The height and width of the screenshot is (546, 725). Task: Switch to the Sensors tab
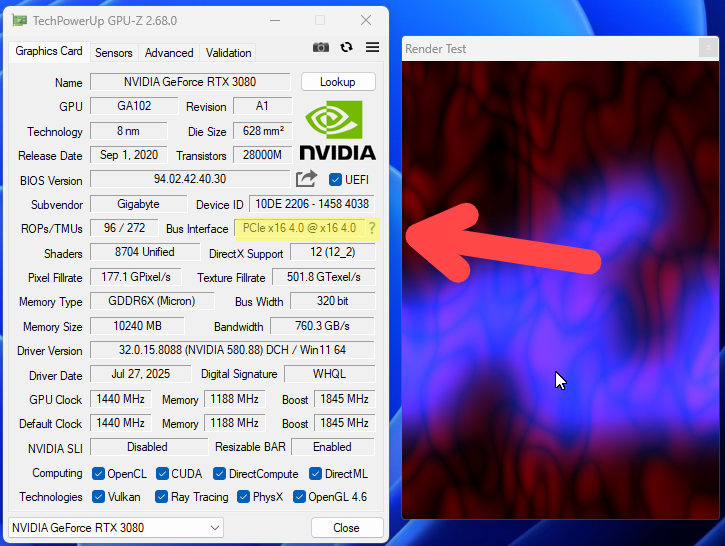(113, 53)
